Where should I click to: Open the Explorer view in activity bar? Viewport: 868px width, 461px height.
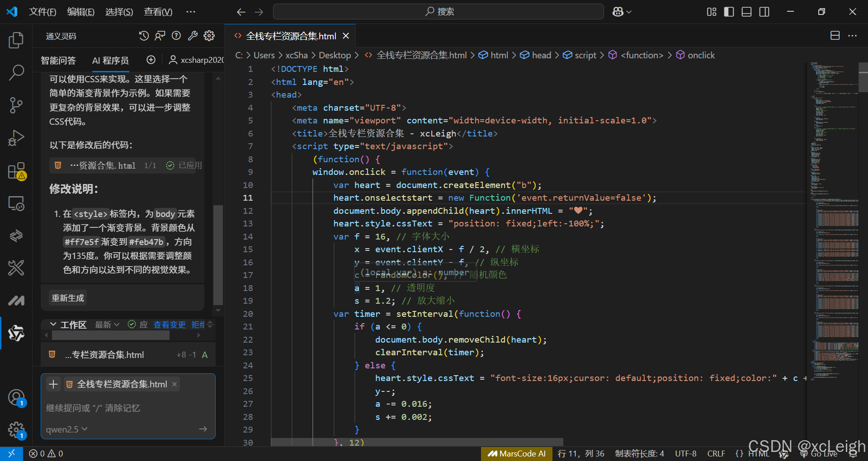click(x=16, y=40)
